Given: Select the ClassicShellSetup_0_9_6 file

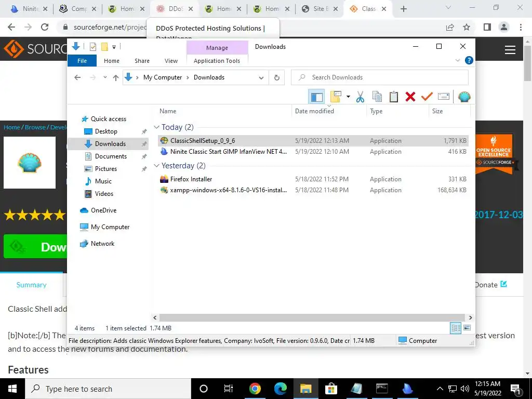Looking at the screenshot, I should [x=313, y=140].
